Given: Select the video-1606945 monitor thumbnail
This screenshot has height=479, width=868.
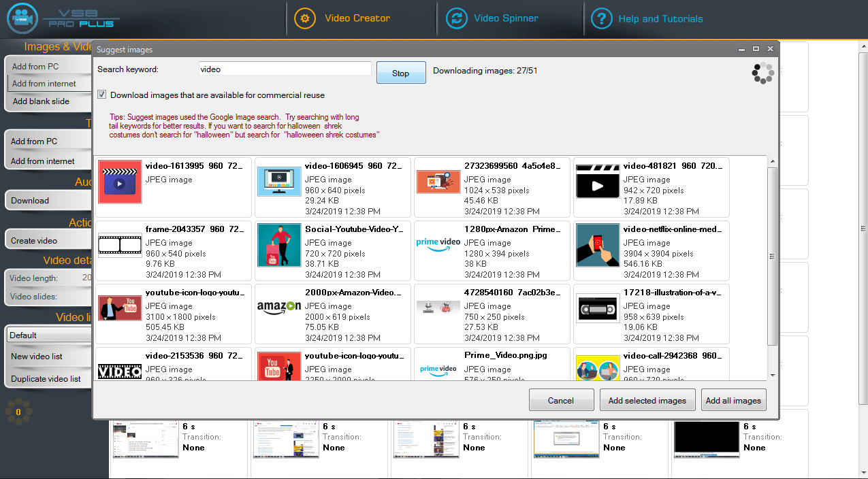Looking at the screenshot, I should [279, 182].
